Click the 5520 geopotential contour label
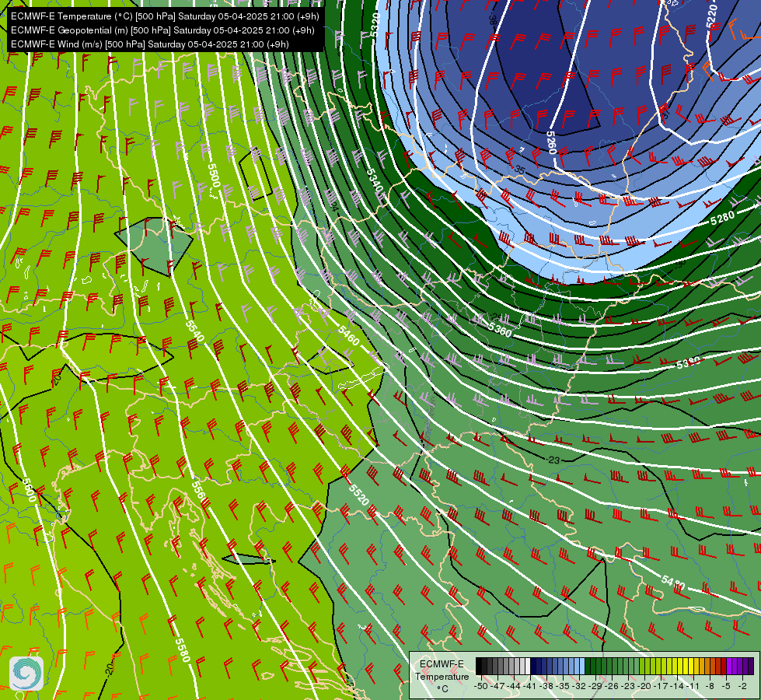 pyautogui.click(x=358, y=495)
